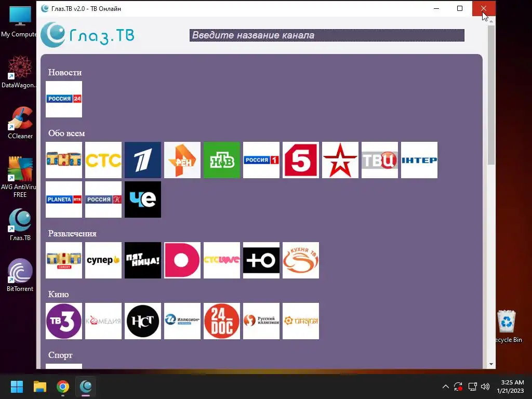Click the Обо всем category heading
The height and width of the screenshot is (399, 532).
(x=66, y=134)
